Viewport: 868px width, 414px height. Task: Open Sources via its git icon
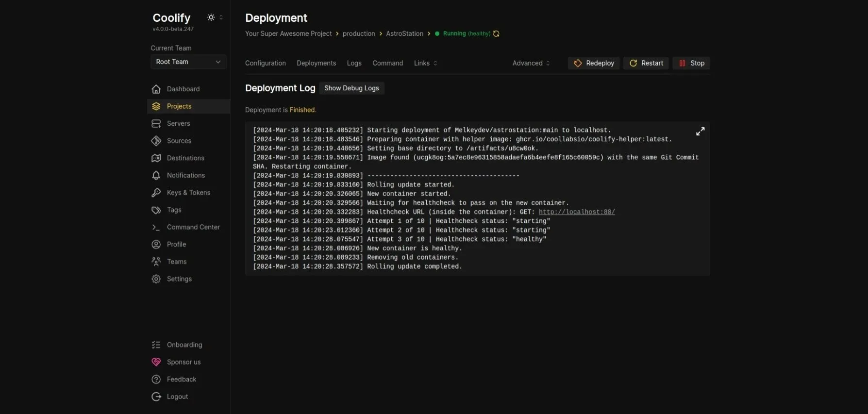(156, 141)
